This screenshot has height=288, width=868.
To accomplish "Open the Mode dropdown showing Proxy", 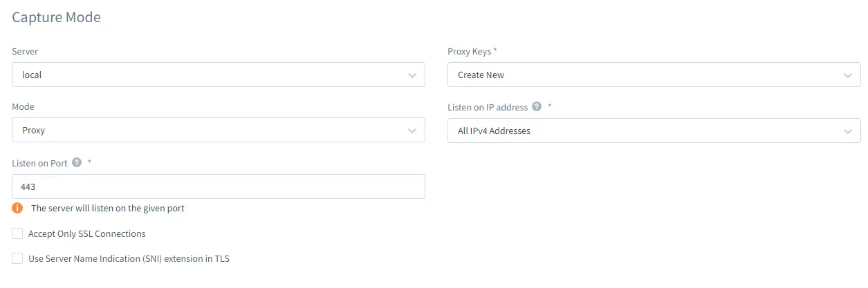I will coord(219,130).
